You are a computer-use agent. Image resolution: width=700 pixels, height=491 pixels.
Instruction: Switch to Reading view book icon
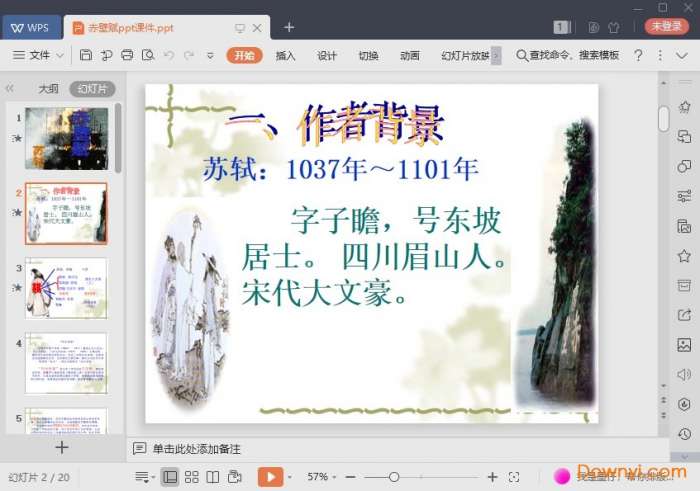pyautogui.click(x=213, y=477)
